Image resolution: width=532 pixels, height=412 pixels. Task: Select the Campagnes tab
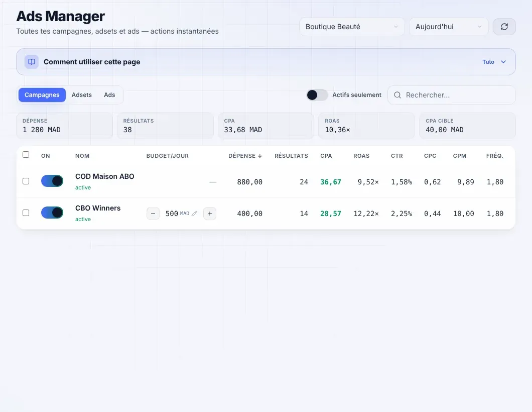click(42, 95)
